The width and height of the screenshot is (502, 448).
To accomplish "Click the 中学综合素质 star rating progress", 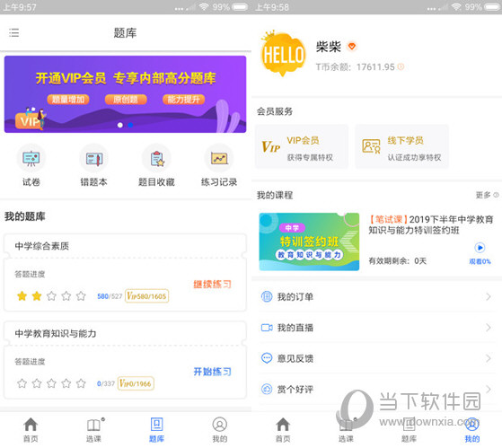I will [x=51, y=296].
